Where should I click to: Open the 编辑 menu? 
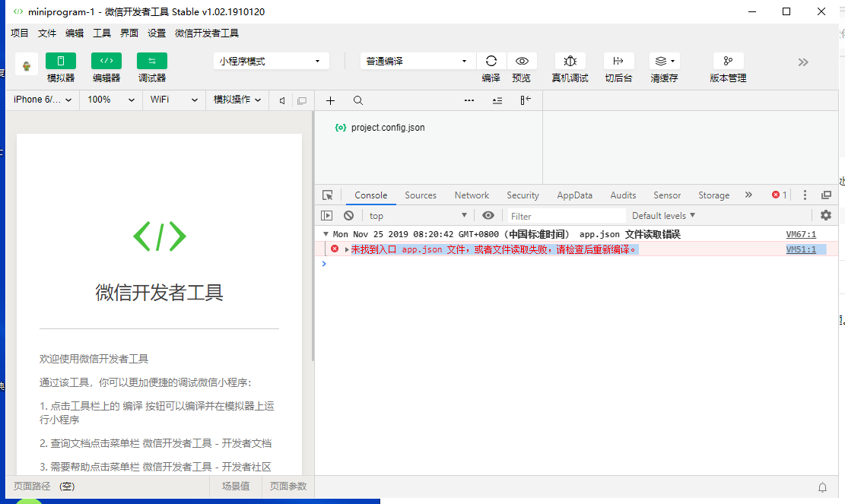[x=75, y=33]
